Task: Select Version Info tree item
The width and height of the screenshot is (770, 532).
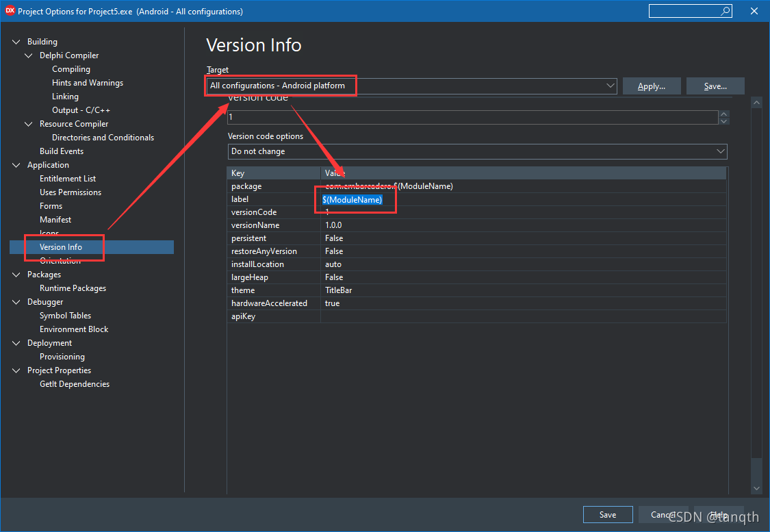Action: click(x=61, y=247)
